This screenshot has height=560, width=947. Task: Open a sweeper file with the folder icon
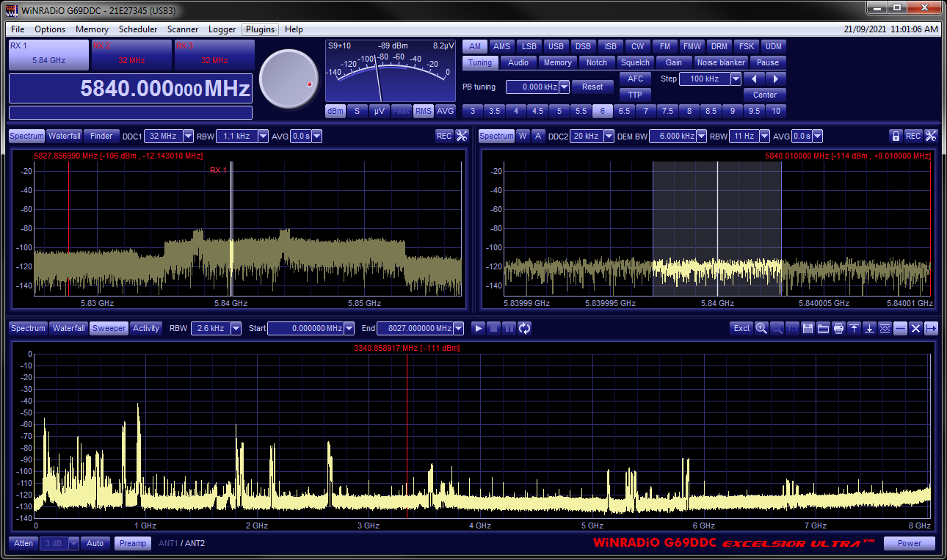pos(823,328)
